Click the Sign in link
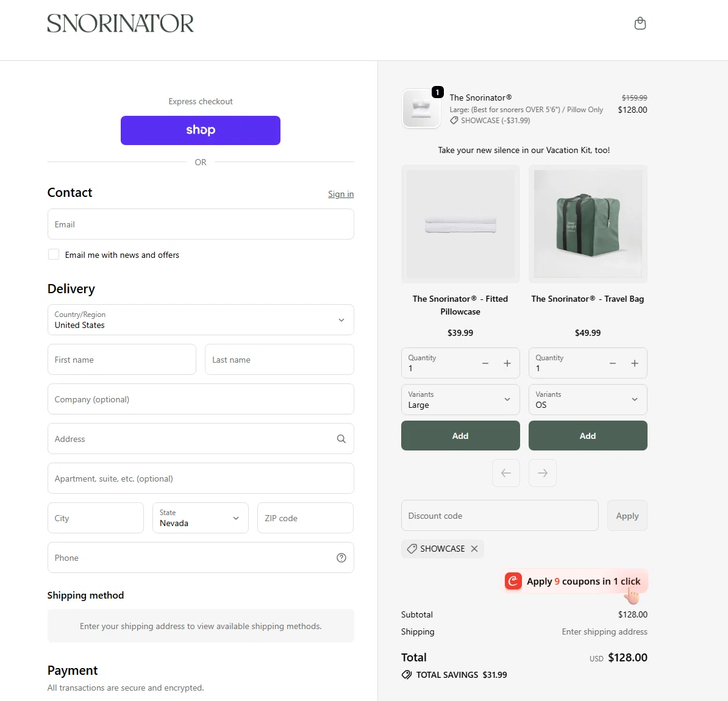This screenshot has width=728, height=701. [341, 194]
